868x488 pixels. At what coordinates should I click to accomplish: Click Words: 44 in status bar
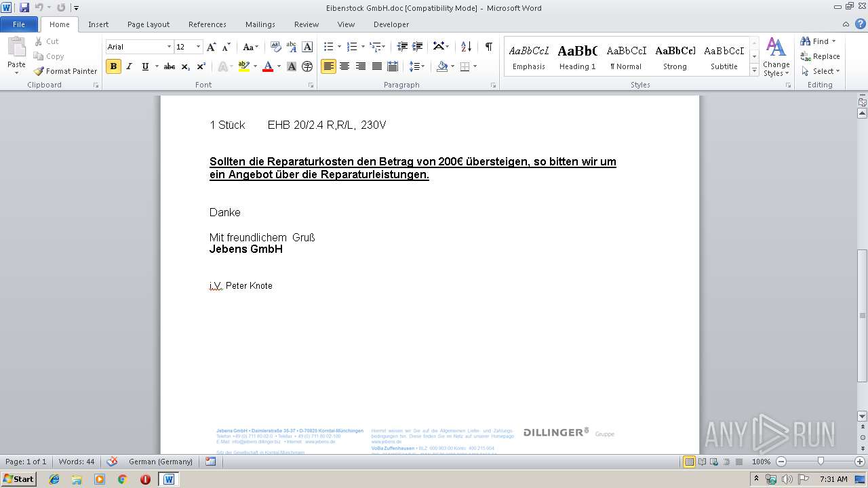pyautogui.click(x=77, y=462)
